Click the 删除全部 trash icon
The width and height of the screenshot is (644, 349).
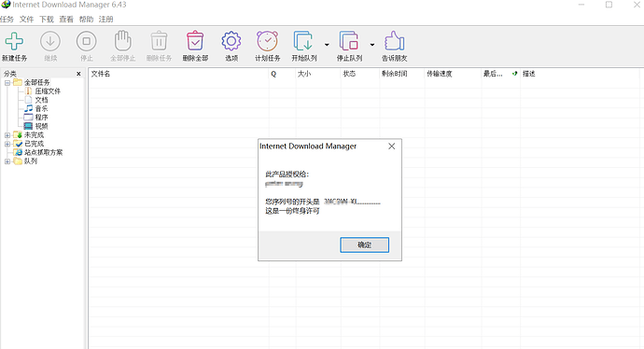click(x=195, y=41)
